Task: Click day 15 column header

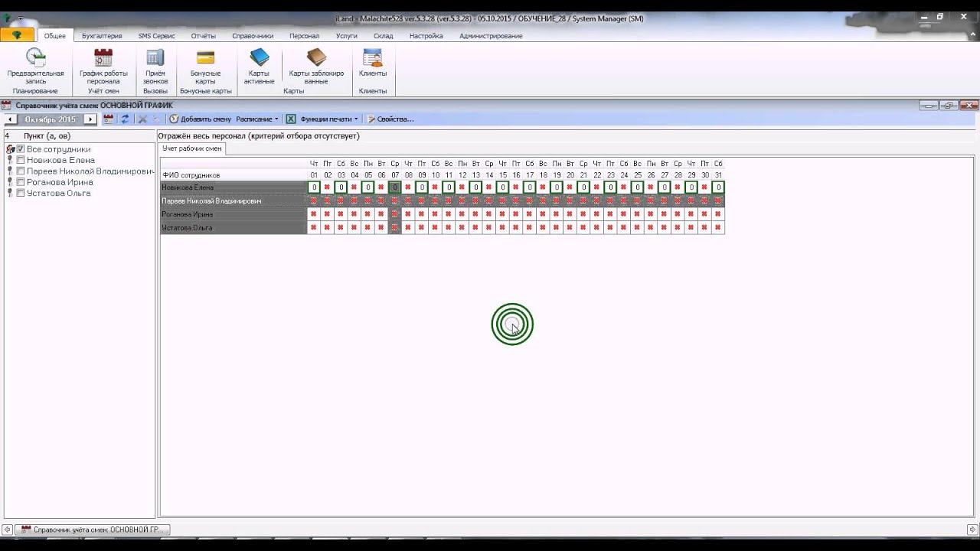Action: click(503, 175)
